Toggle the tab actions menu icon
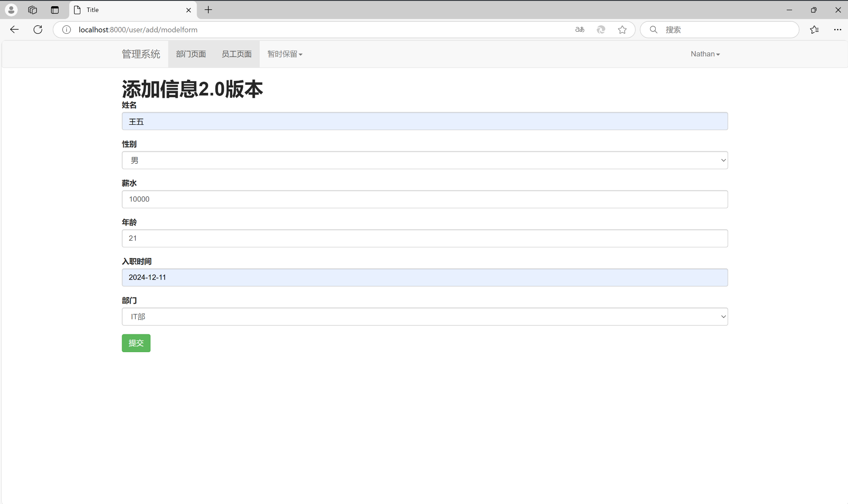848x504 pixels. pos(55,10)
